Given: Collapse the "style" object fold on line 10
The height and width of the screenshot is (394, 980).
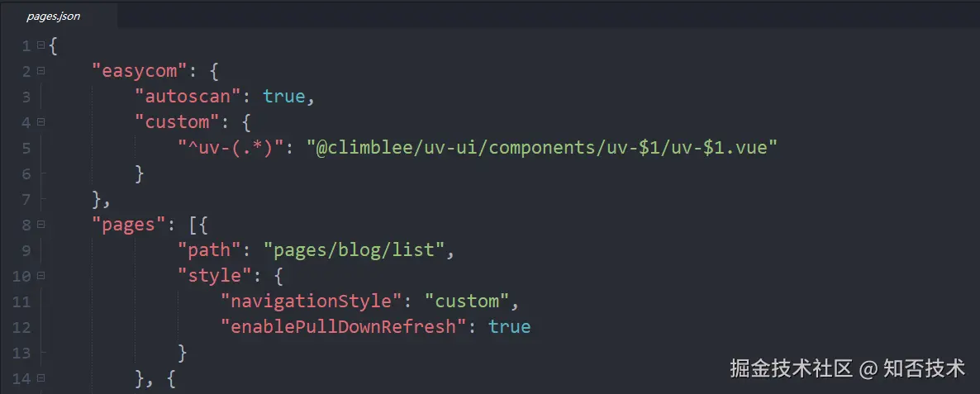Looking at the screenshot, I should point(40,276).
